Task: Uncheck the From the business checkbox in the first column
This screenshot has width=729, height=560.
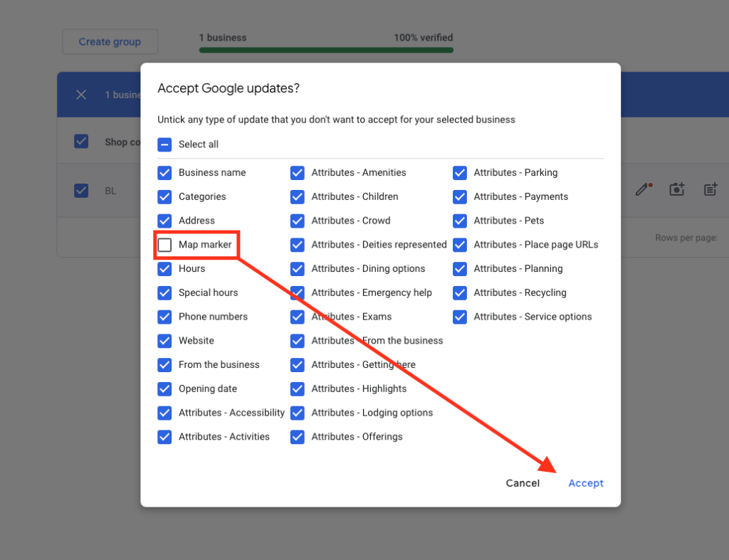Action: [x=164, y=365]
